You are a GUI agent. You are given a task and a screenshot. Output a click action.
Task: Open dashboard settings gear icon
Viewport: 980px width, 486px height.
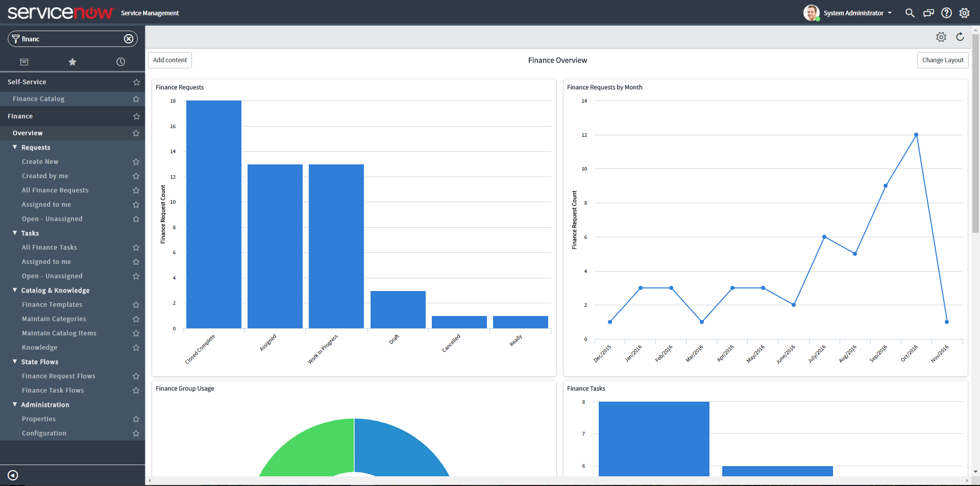(941, 37)
